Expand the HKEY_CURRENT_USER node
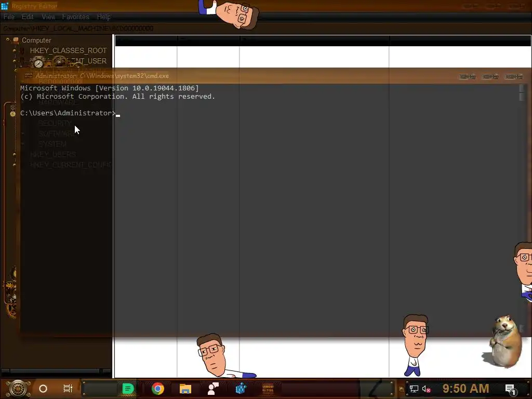 14,61
